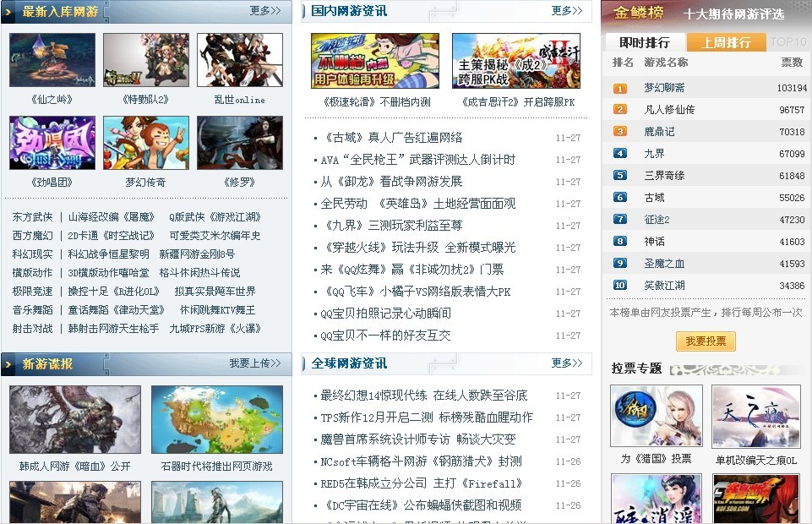
Task: Open news QQ宝贝拍照记录心动瞬间
Action: coord(386,314)
